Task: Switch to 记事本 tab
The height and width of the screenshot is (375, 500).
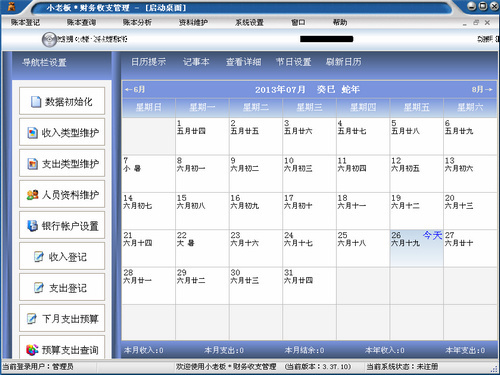Action: 196,62
